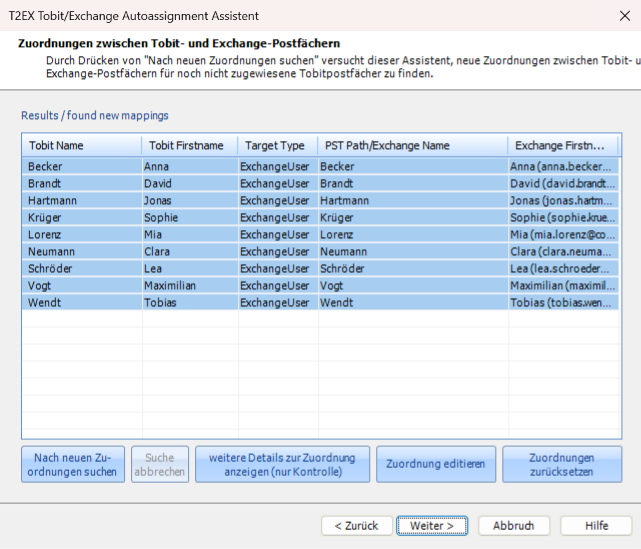Select the 'Brandt' Tobit Name cell
The height and width of the screenshot is (549, 641).
pos(82,184)
